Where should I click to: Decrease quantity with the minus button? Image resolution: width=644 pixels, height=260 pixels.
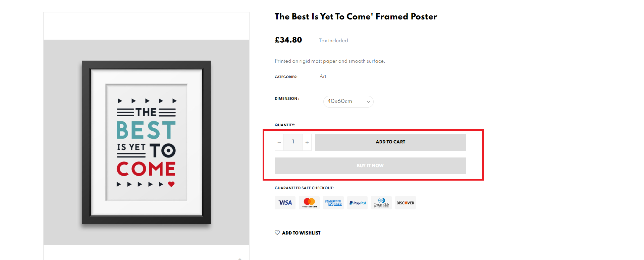coord(279,142)
